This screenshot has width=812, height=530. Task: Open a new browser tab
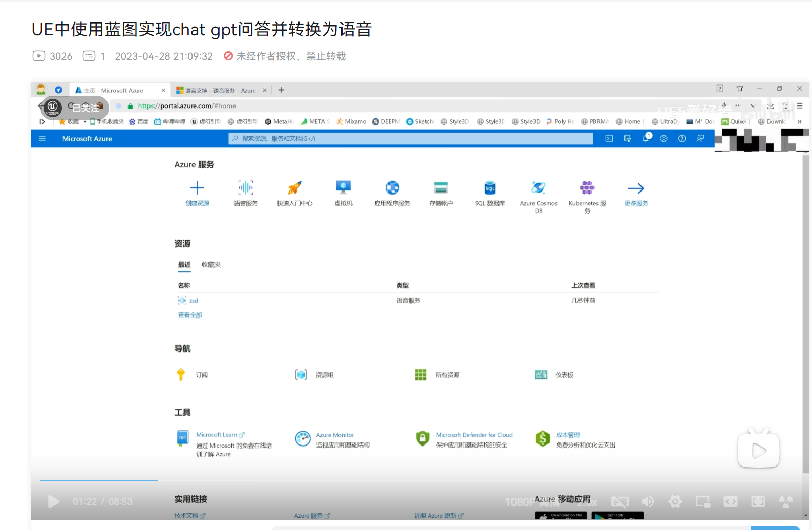281,90
